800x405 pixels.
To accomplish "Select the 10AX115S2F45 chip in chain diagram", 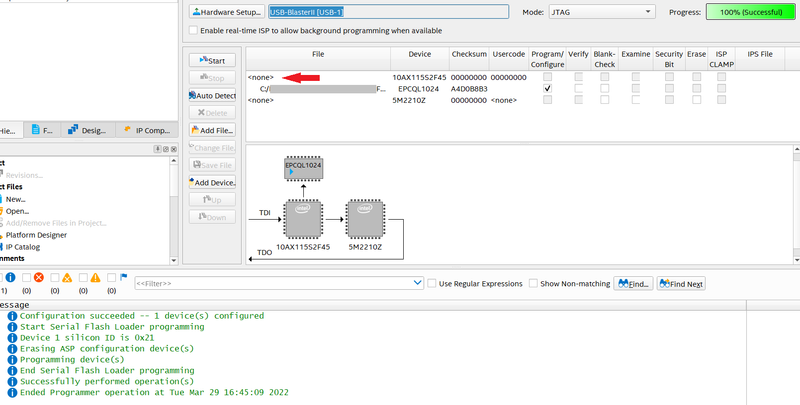I will click(x=303, y=218).
